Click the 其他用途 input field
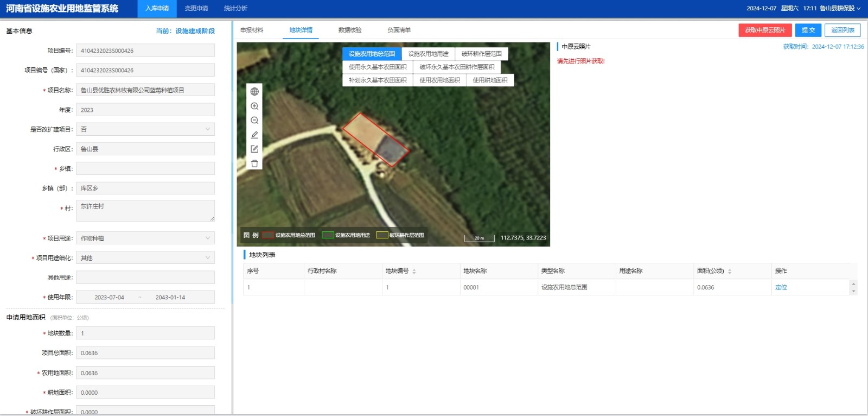The height and width of the screenshot is (416, 868). click(x=145, y=278)
